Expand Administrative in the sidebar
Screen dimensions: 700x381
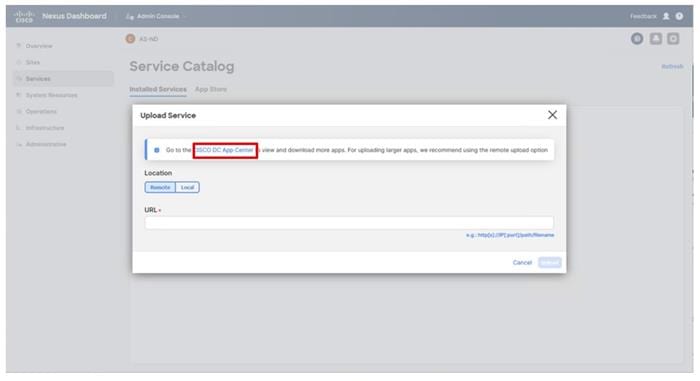[46, 144]
